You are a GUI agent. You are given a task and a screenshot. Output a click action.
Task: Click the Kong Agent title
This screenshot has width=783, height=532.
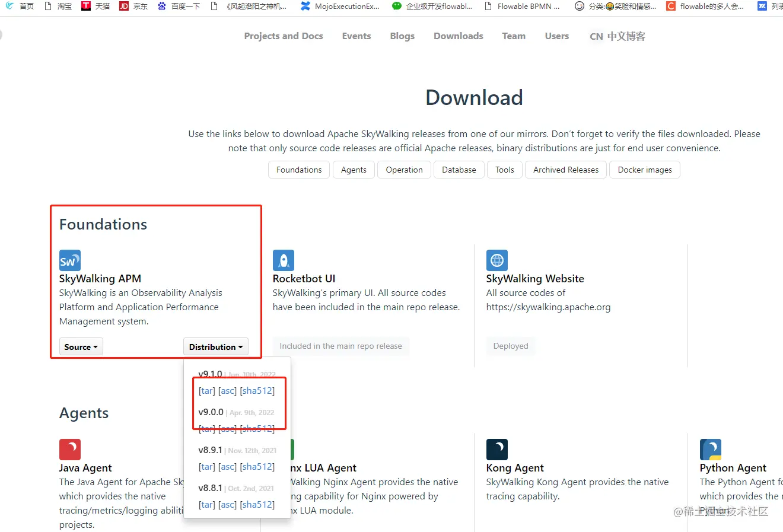[x=515, y=468]
